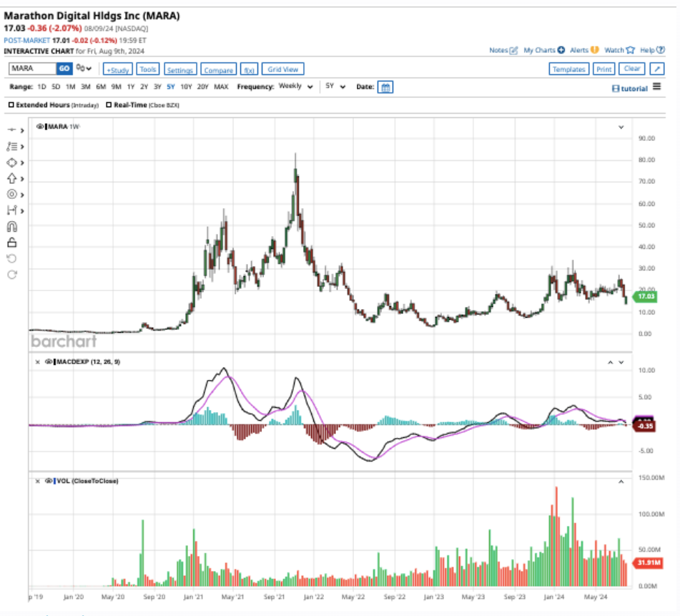Open the Templates button
680x616 pixels.
(x=569, y=69)
